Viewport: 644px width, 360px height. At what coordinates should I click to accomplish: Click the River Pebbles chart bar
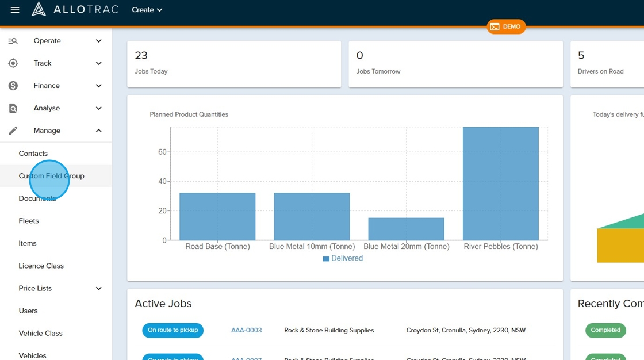[500, 183]
